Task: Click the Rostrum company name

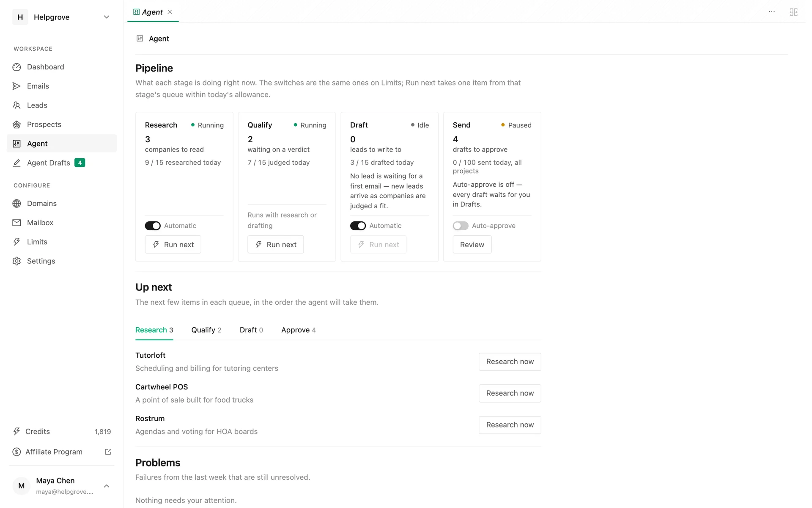Action: coord(150,418)
